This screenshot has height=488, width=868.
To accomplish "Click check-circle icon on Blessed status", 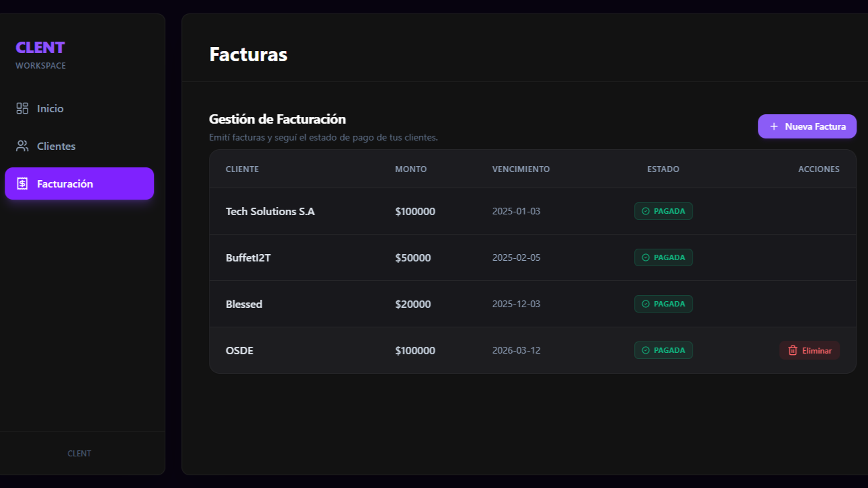I will [646, 304].
